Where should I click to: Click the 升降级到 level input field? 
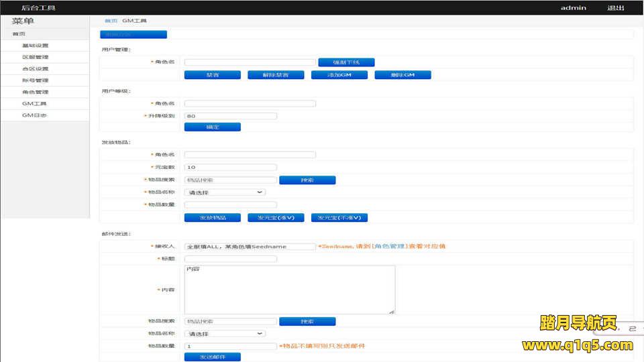(230, 116)
